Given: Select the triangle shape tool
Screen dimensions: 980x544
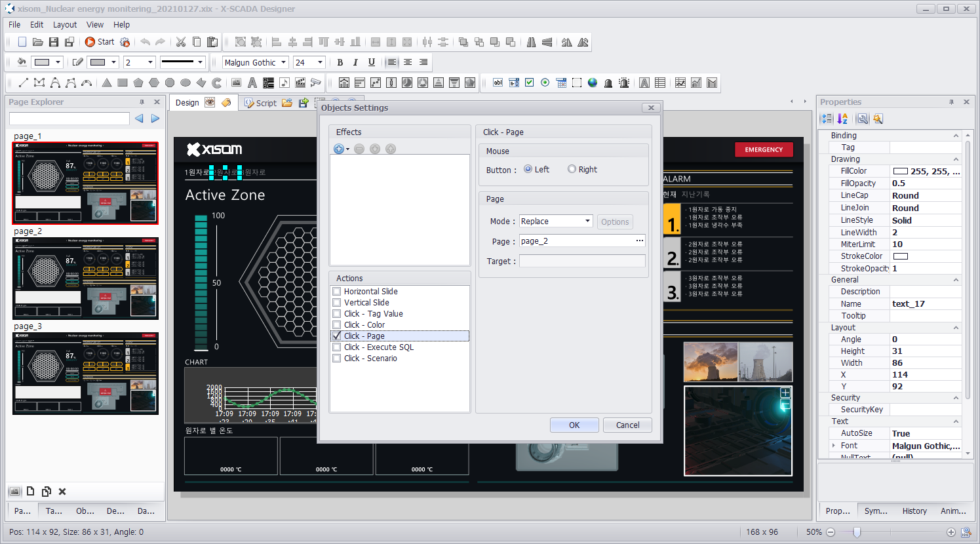Looking at the screenshot, I should (106, 83).
